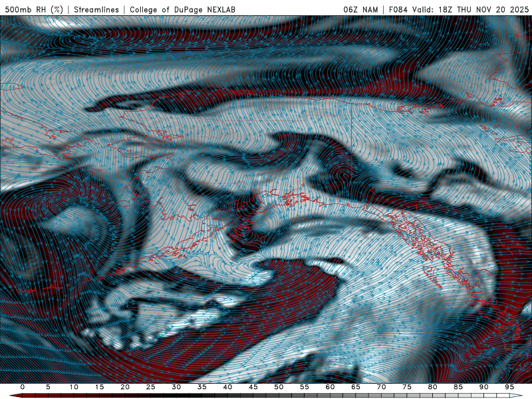Click the 'F084' forecast hour text
Image resolution: width=532 pixels, height=399 pixels.
coord(398,9)
